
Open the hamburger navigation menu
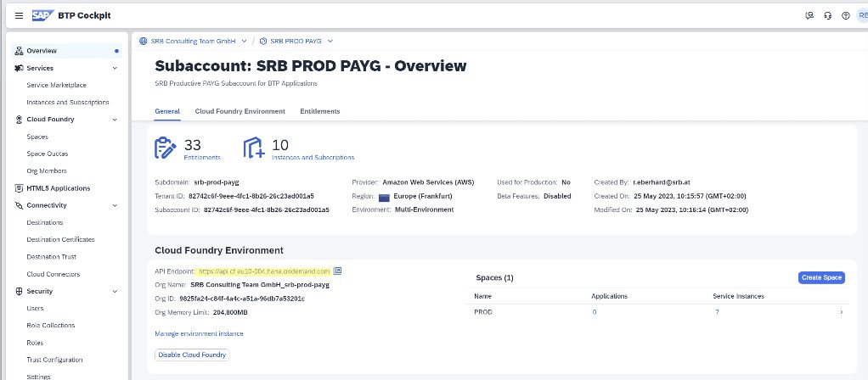coord(19,15)
